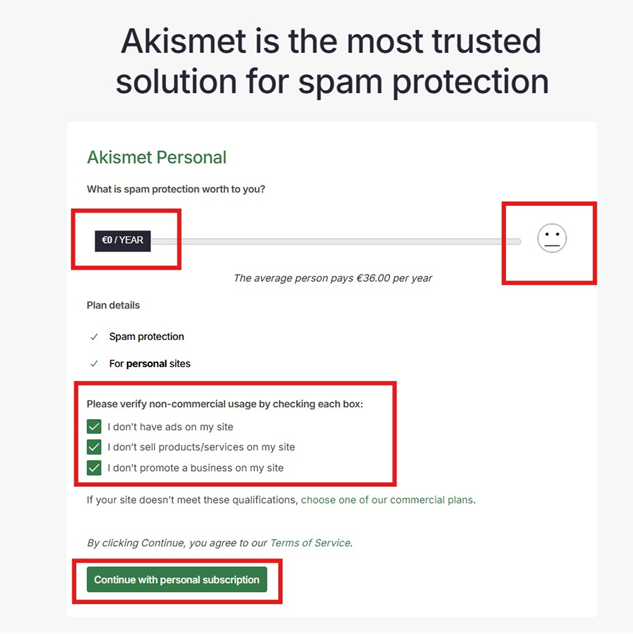This screenshot has width=633, height=634.
Task: Open the "choose one of our commercial plans" link
Action: 387,500
